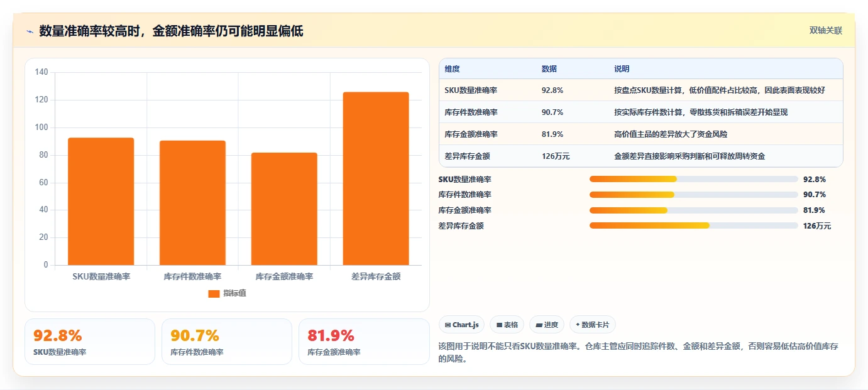Viewport: 868px width, 390px height.
Task: Click the 126万元 value beside progress bar
Action: coord(817,226)
